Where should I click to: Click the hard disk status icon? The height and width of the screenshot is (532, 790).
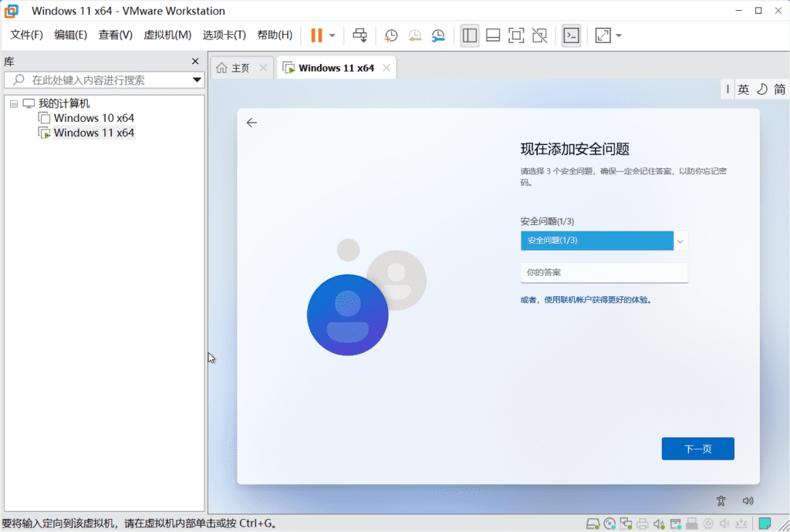pos(593,524)
